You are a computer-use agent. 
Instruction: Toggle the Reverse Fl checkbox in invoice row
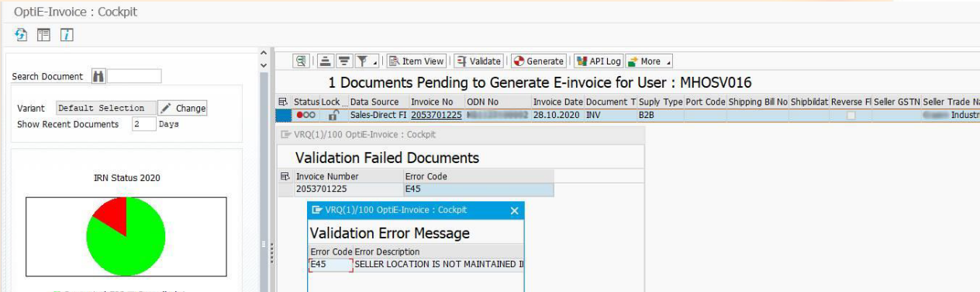[x=851, y=115]
